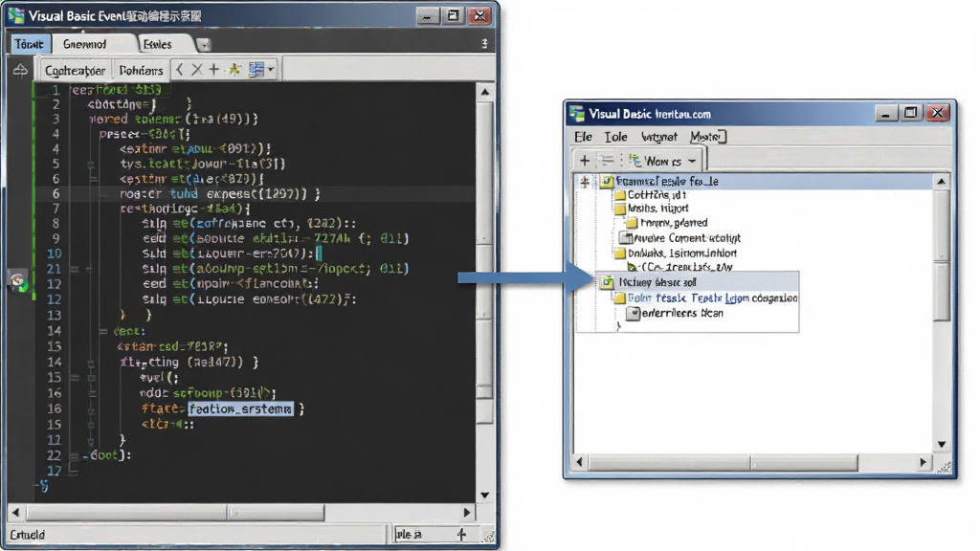Toggle the fold marker on code line 22
This screenshot has height=551, width=980.
pyautogui.click(x=75, y=455)
